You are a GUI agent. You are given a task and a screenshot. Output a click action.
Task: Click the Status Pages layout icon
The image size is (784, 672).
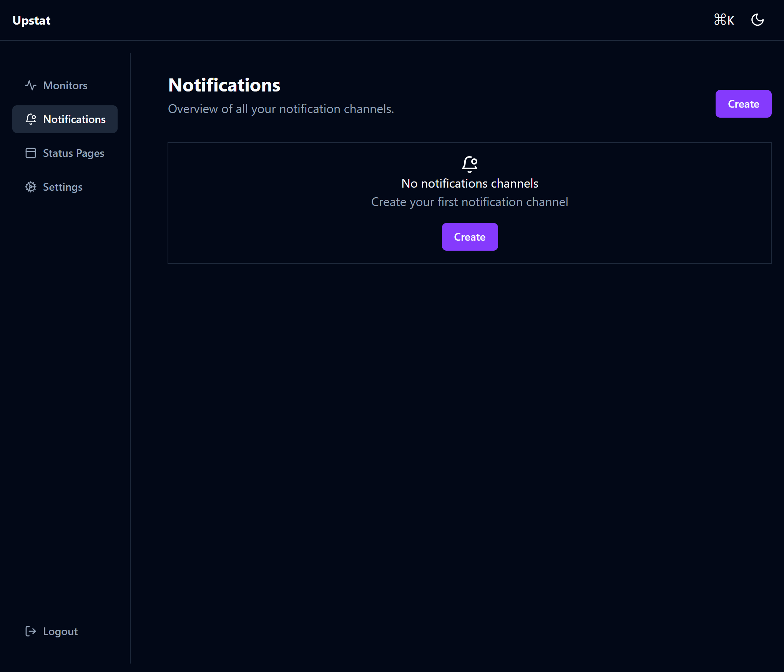click(31, 153)
